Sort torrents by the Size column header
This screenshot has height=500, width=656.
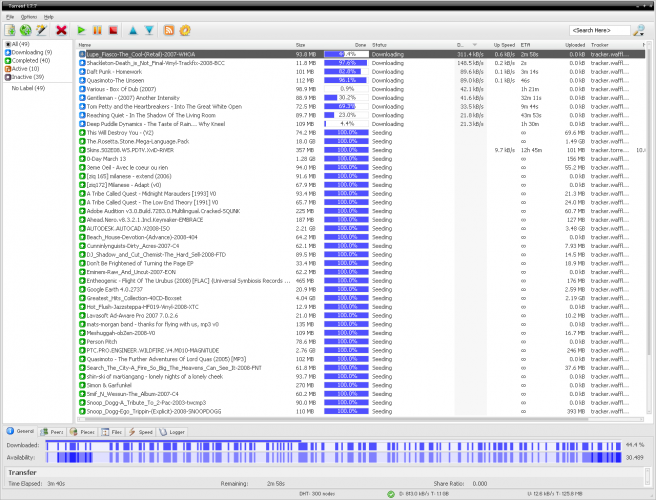(300, 45)
